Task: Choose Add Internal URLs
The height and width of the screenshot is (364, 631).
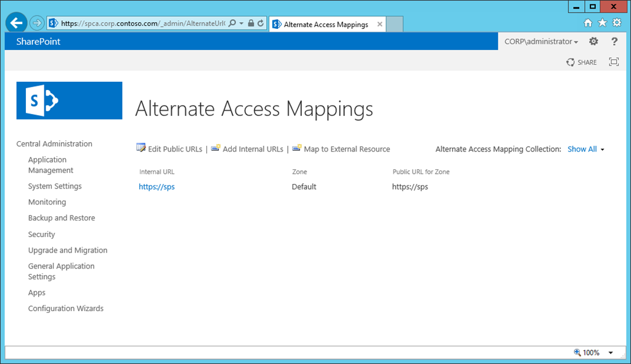Action: coord(253,149)
